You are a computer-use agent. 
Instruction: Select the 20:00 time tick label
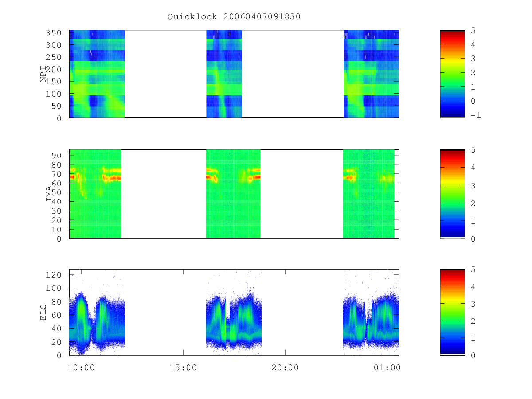tap(285, 368)
